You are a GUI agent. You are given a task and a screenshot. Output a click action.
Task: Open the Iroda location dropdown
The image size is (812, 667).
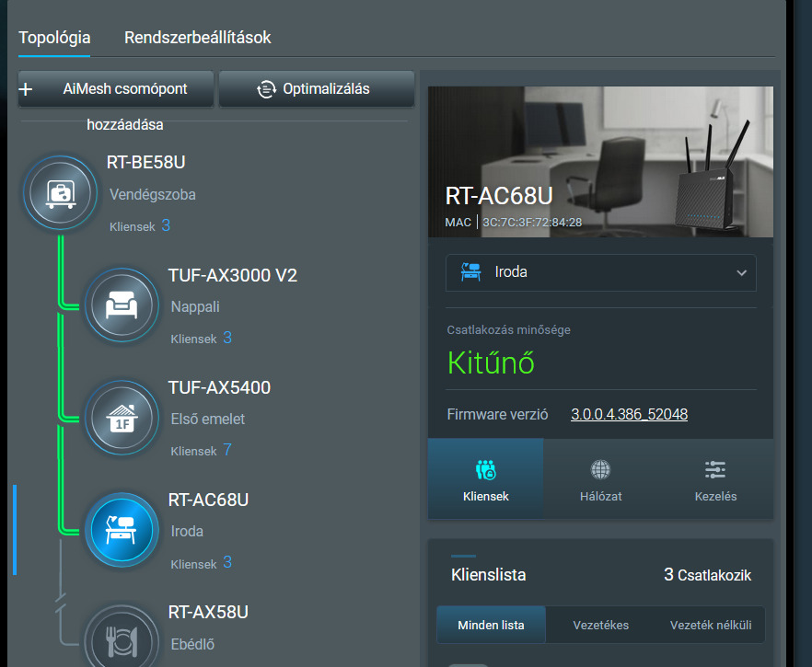pyautogui.click(x=600, y=272)
